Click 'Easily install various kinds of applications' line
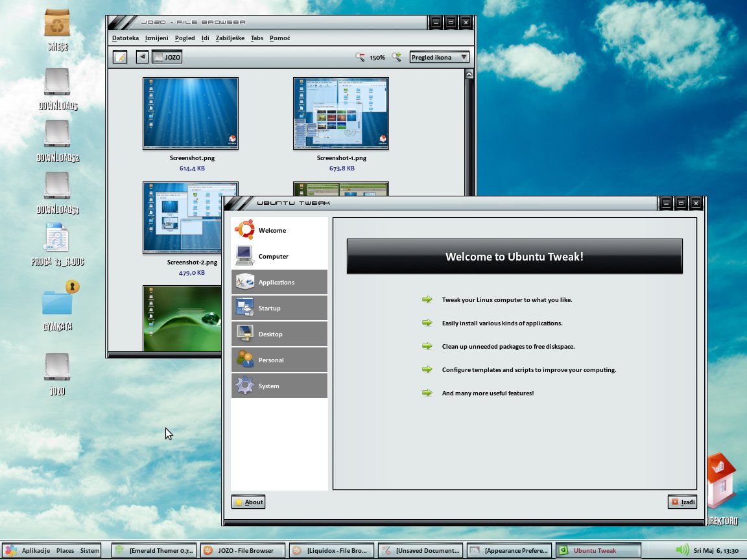747x560 pixels. pos(502,323)
